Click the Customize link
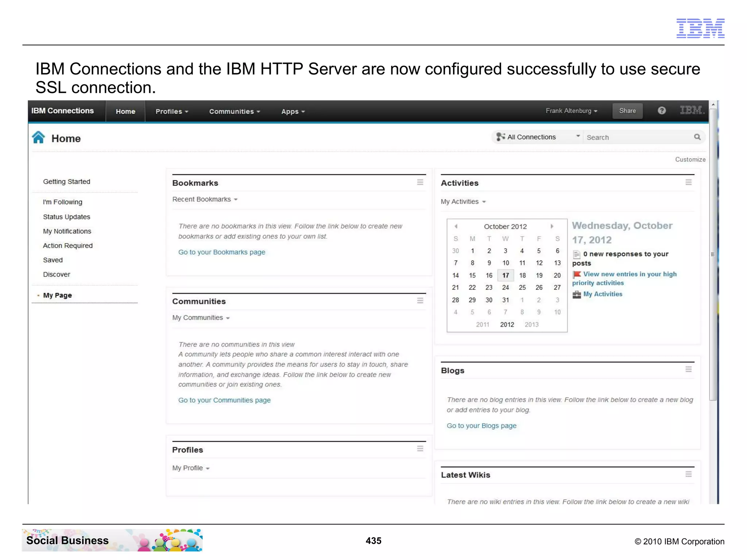The image size is (747, 560). click(x=690, y=159)
